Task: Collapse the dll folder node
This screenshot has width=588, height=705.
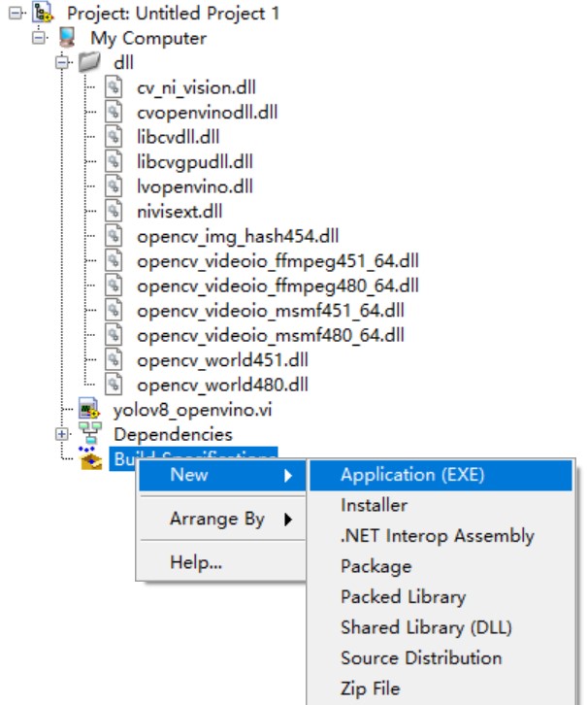Action: point(62,63)
